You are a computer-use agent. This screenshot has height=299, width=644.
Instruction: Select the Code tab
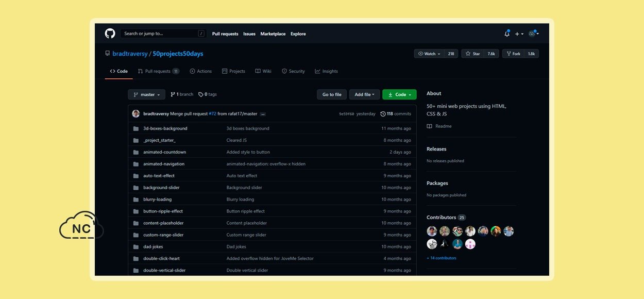(x=119, y=71)
